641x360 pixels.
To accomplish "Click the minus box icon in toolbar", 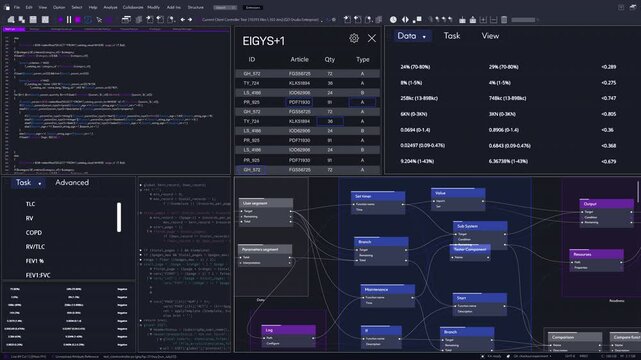I will click(493, 20).
